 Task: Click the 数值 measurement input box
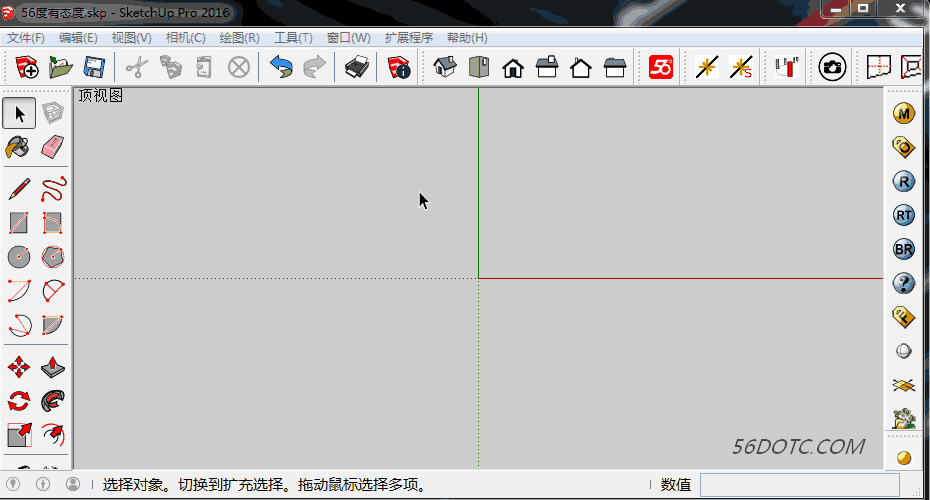click(x=810, y=485)
